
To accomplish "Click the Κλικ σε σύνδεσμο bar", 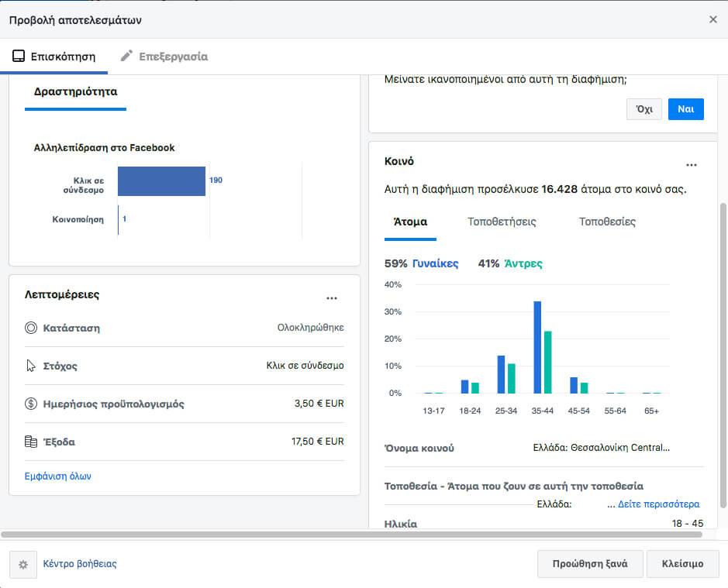I will pyautogui.click(x=161, y=181).
